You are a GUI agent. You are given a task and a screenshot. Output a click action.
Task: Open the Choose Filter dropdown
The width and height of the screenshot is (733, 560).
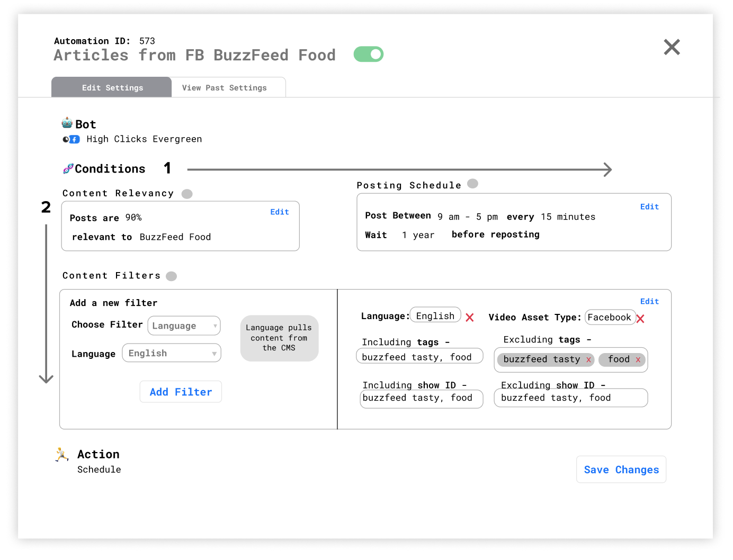coord(184,326)
